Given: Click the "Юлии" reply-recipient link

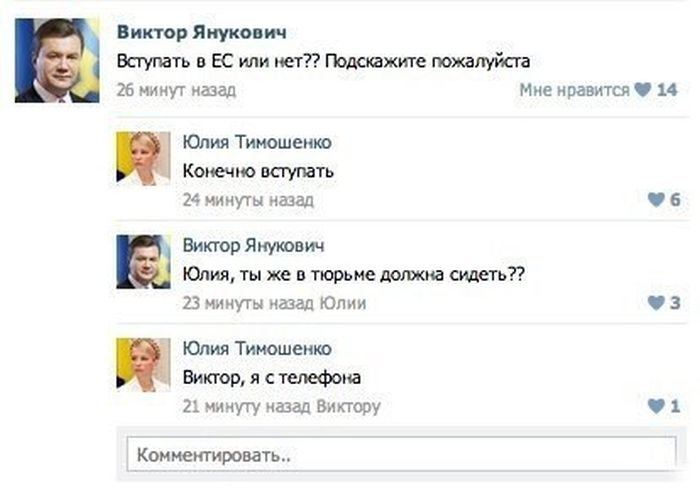Looking at the screenshot, I should (x=343, y=303).
